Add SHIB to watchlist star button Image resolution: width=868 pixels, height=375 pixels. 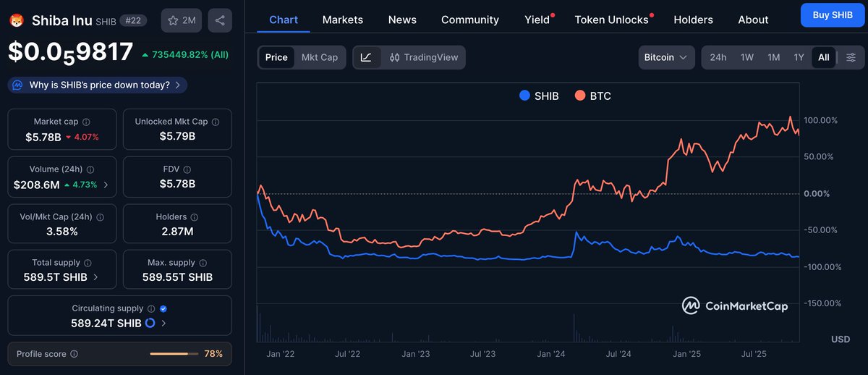click(182, 20)
